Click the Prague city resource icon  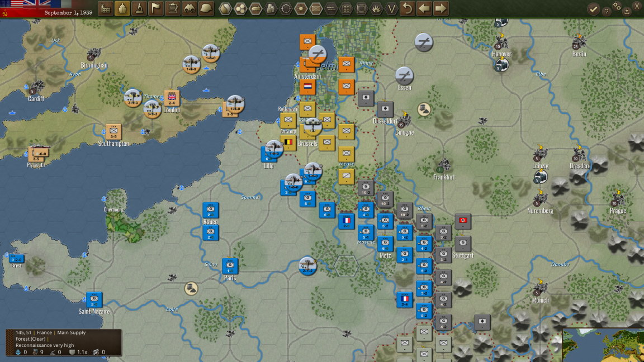(x=617, y=199)
